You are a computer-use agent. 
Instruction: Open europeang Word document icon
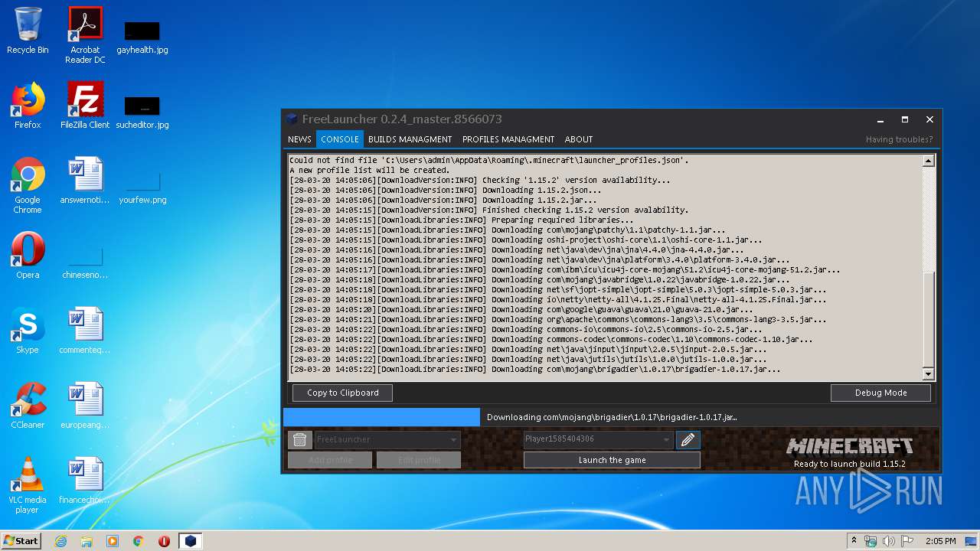(x=85, y=406)
